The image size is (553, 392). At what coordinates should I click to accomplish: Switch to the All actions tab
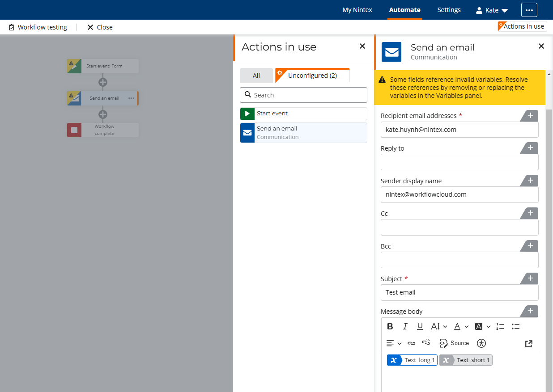256,76
